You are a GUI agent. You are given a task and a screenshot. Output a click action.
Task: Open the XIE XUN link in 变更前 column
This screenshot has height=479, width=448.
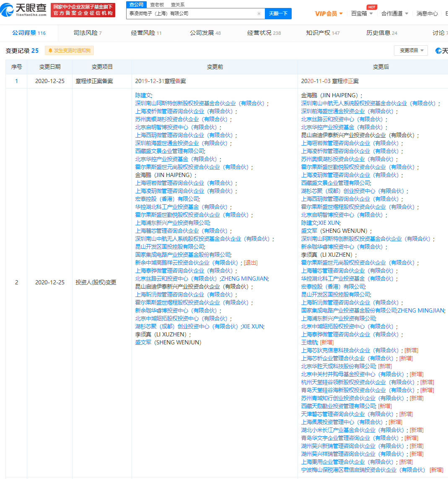click(x=252, y=326)
